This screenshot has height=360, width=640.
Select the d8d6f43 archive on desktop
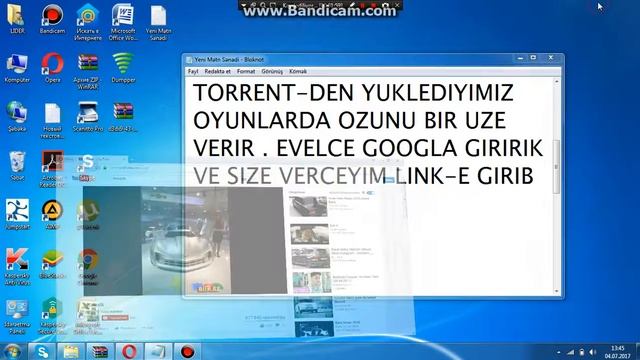pyautogui.click(x=123, y=117)
